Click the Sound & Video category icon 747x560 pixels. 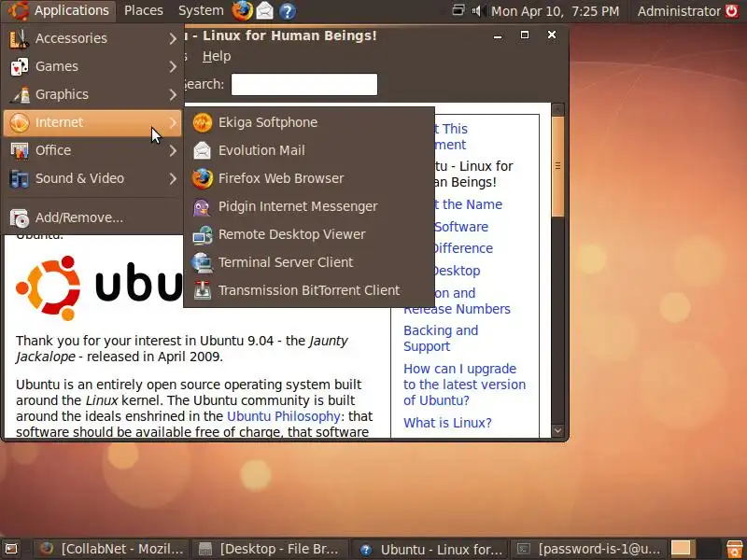(20, 179)
